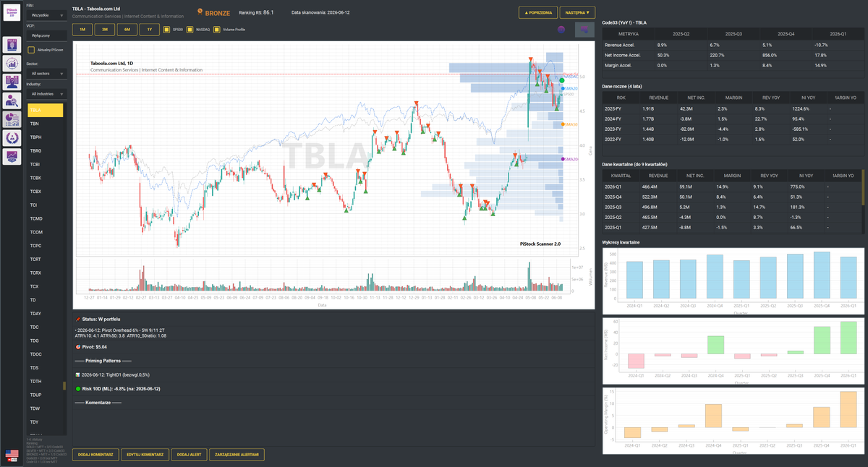Select TBPH in the ticker list
The width and height of the screenshot is (868, 467).
(45, 137)
